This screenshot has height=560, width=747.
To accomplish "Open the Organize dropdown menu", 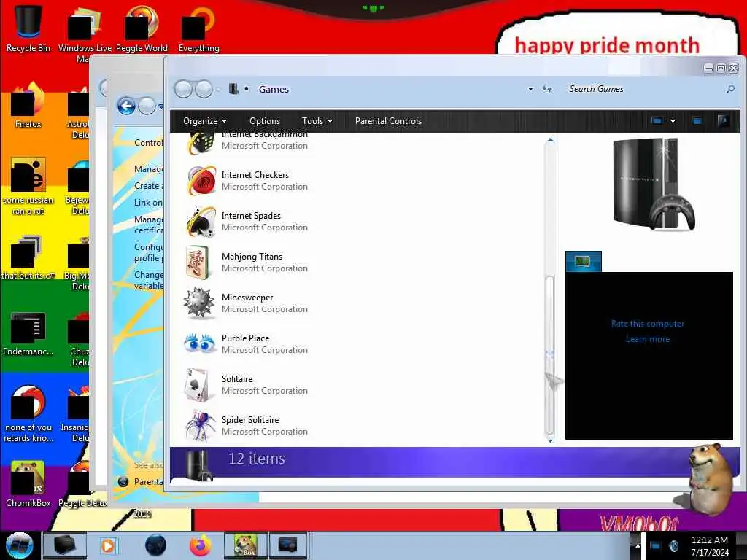I will (x=205, y=121).
